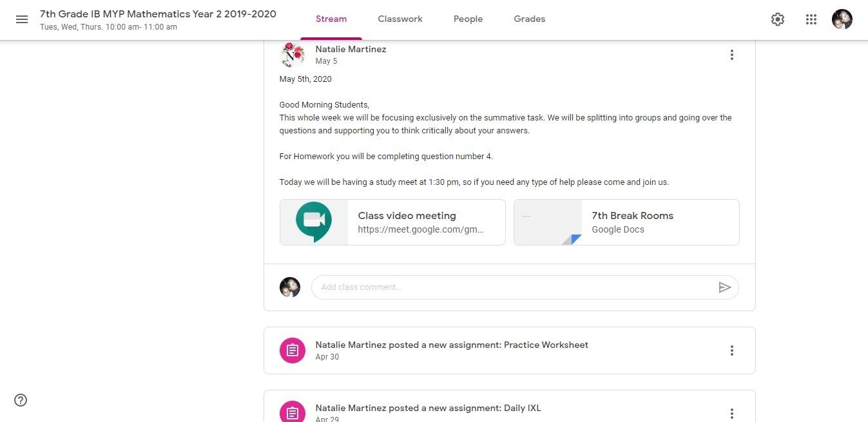
Task: Click the Google Meet video icon
Action: pos(314,221)
